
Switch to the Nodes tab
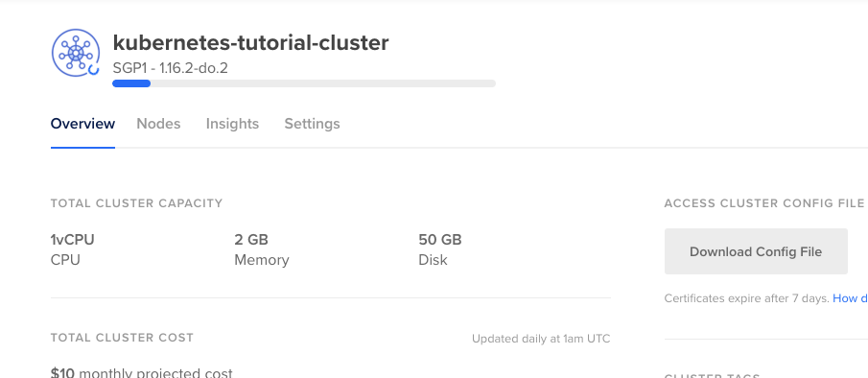coord(158,124)
